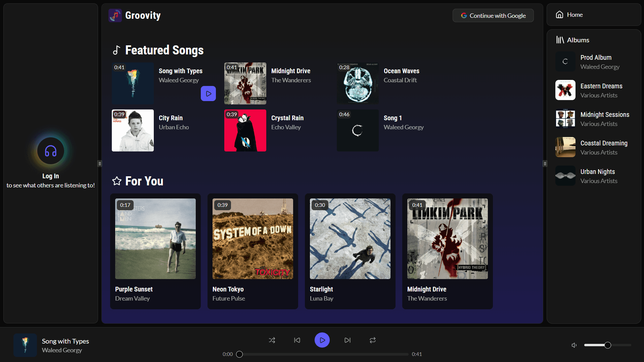Click the right panel resize handle
Screen dimensions: 644x362
click(545, 164)
